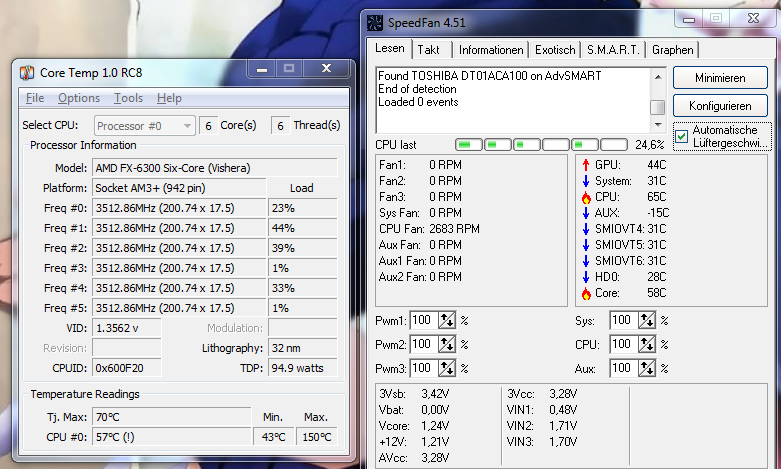Click the arrow icon beside SMIOVT5
The image size is (781, 469).
click(586, 245)
